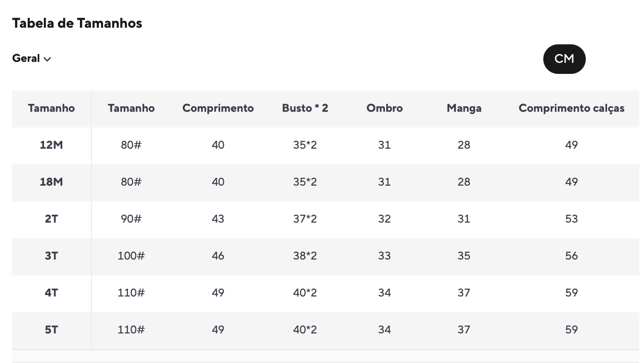Click the Manga column header
This screenshot has height=363, width=644.
point(464,108)
